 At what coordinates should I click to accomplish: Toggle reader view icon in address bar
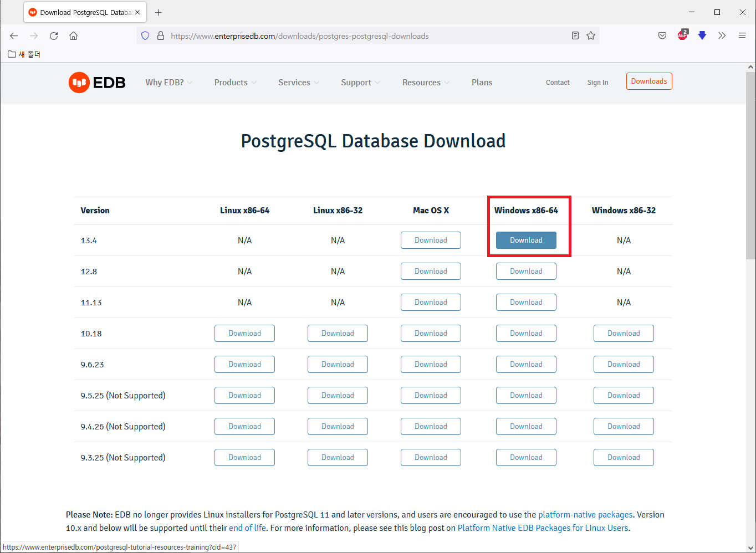coord(575,36)
